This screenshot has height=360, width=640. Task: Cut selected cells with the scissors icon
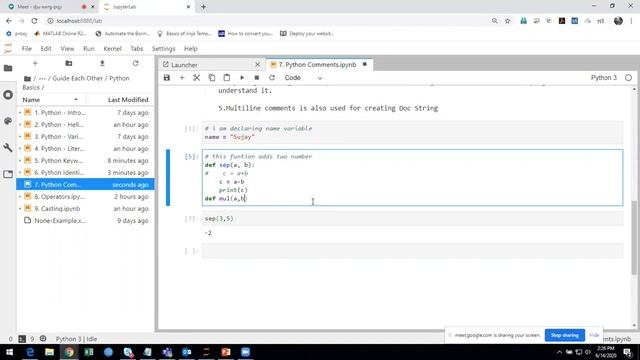(196, 78)
